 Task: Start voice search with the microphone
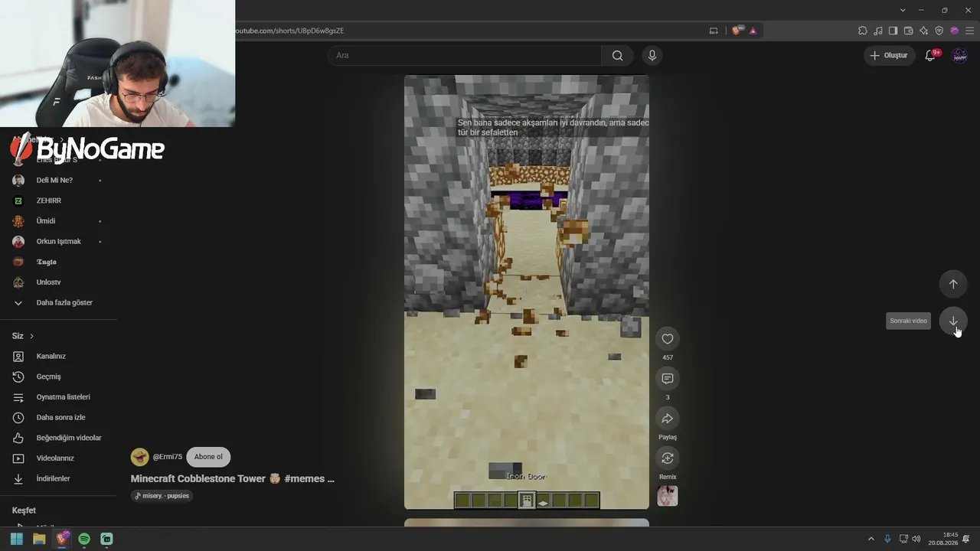tap(652, 55)
